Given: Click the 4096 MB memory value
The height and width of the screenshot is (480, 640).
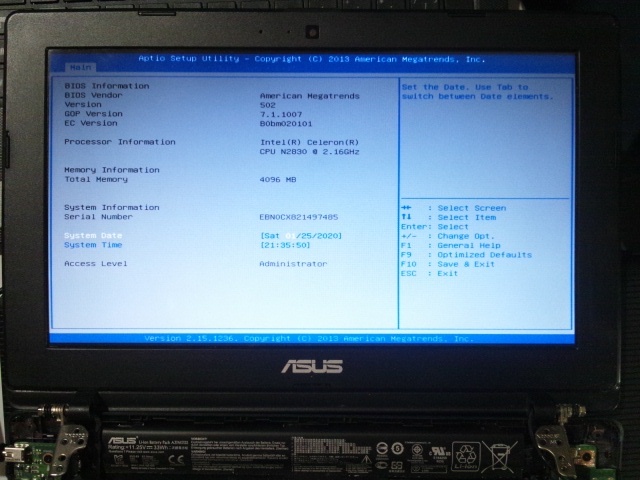Looking at the screenshot, I should click(278, 180).
